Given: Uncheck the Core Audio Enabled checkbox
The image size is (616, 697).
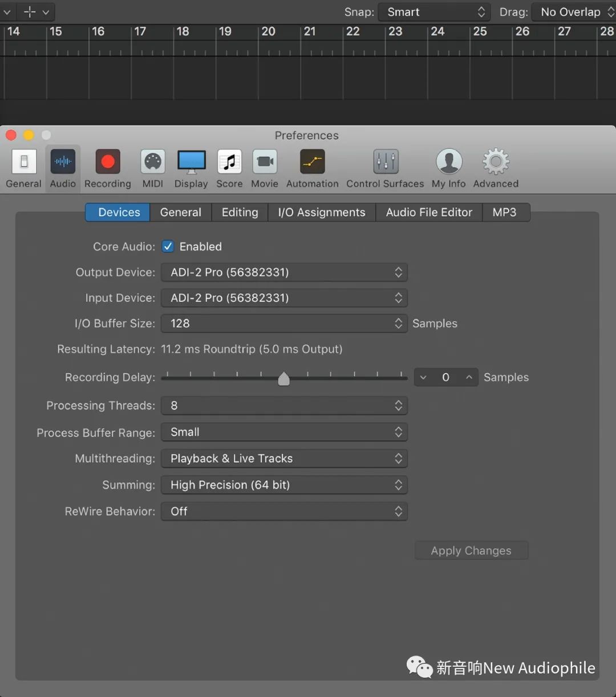Looking at the screenshot, I should [x=168, y=246].
